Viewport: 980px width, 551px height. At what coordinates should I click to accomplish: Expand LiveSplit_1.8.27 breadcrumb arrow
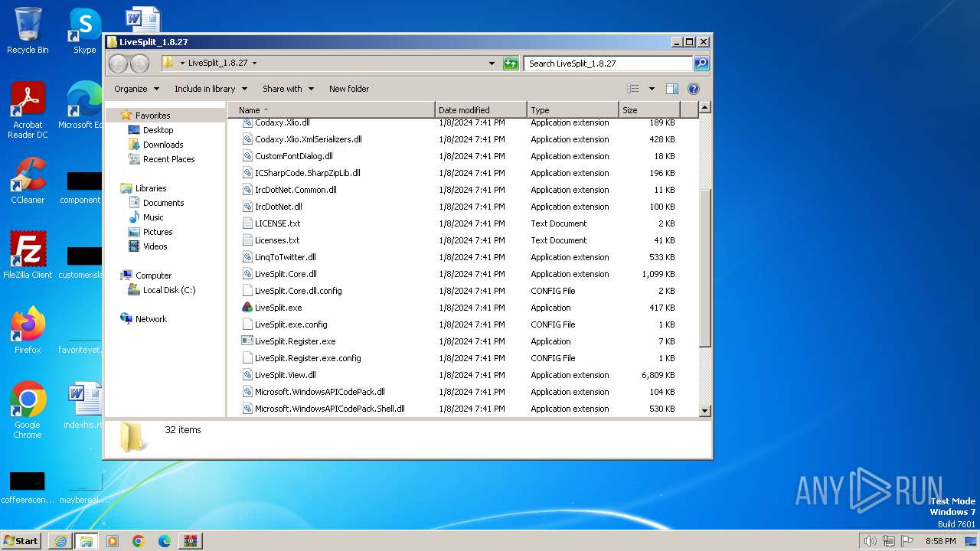click(254, 64)
